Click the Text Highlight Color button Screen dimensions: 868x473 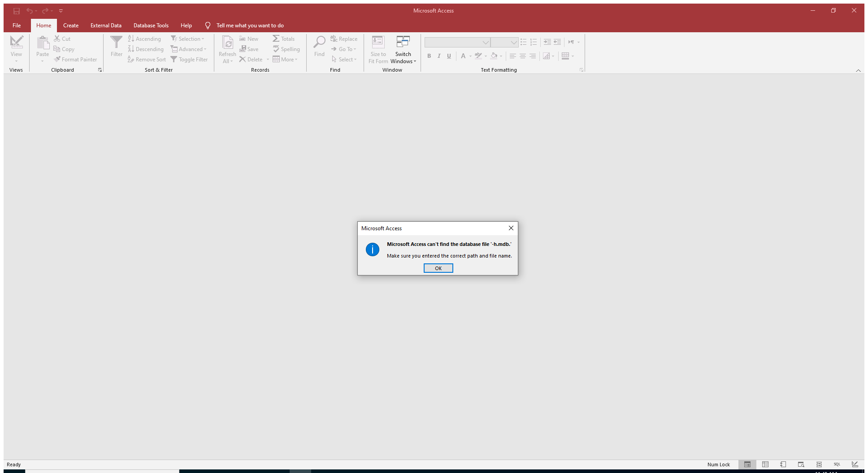[478, 56]
